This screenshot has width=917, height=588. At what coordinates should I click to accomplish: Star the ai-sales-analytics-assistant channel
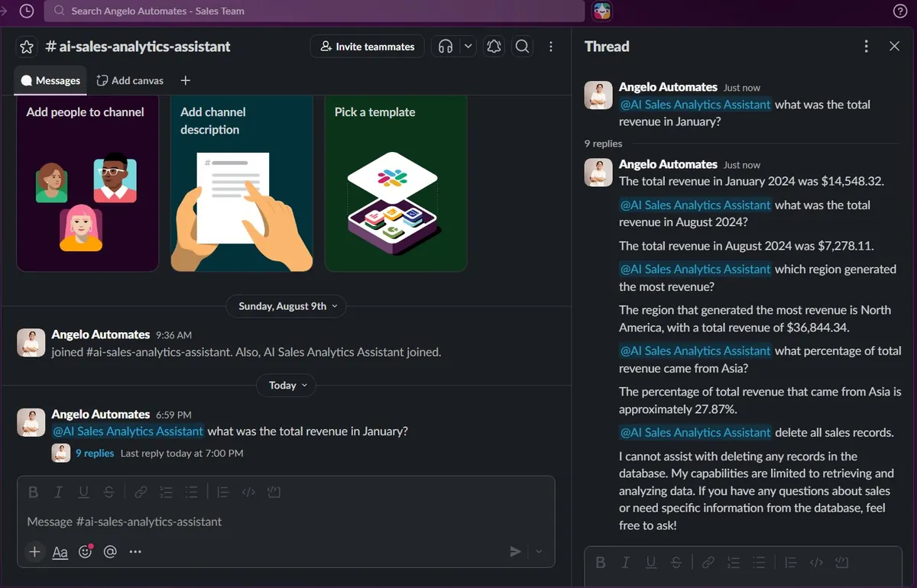[27, 47]
